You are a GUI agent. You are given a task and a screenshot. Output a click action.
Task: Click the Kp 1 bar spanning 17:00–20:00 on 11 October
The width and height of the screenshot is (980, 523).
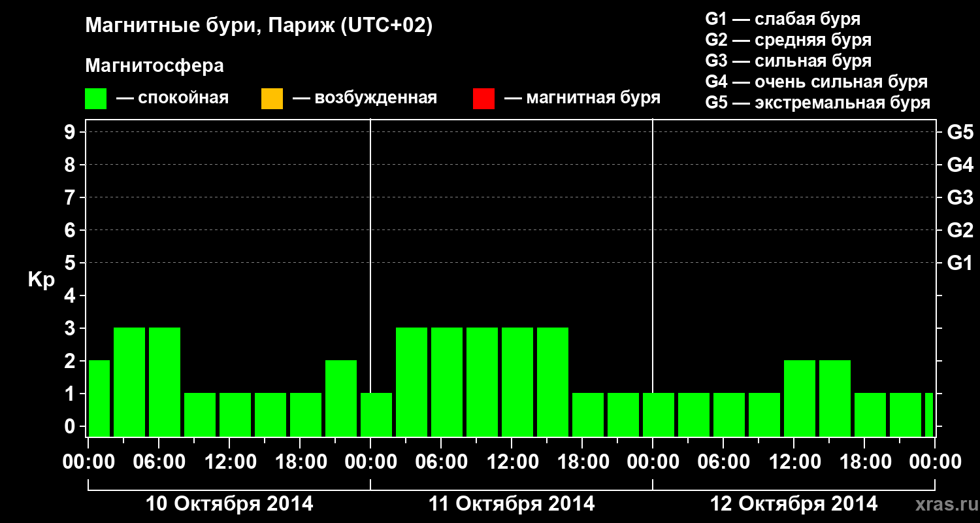[588, 414]
